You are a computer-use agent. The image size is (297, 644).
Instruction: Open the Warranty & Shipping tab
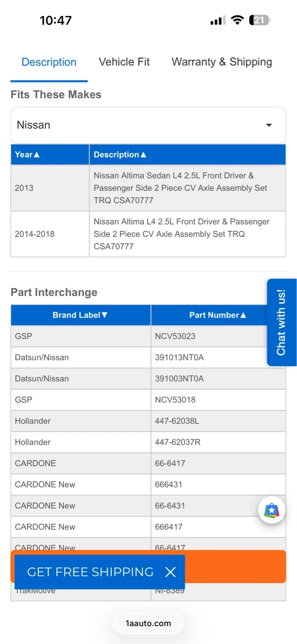tap(222, 62)
